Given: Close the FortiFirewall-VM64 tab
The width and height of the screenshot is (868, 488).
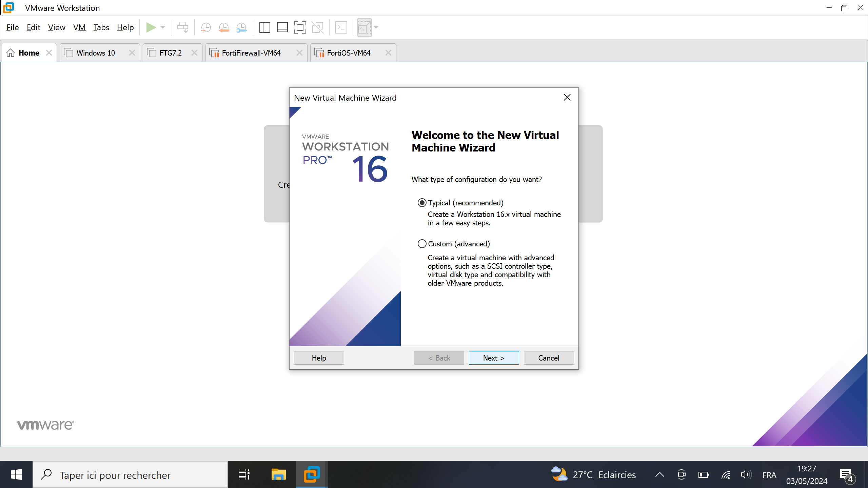Looking at the screenshot, I should click(x=299, y=53).
